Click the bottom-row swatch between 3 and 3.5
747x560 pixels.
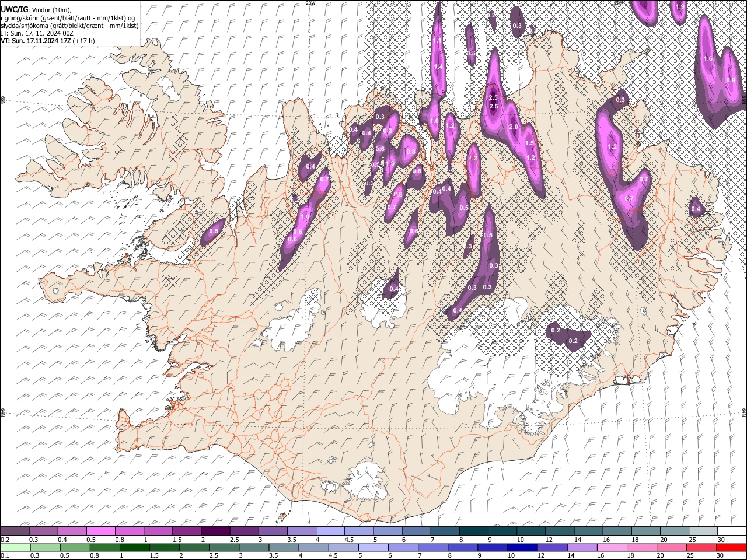253,547
